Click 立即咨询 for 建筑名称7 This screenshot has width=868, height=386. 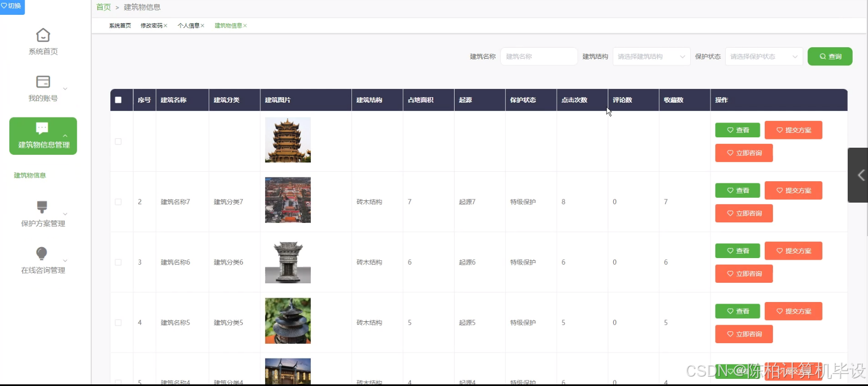coord(744,213)
